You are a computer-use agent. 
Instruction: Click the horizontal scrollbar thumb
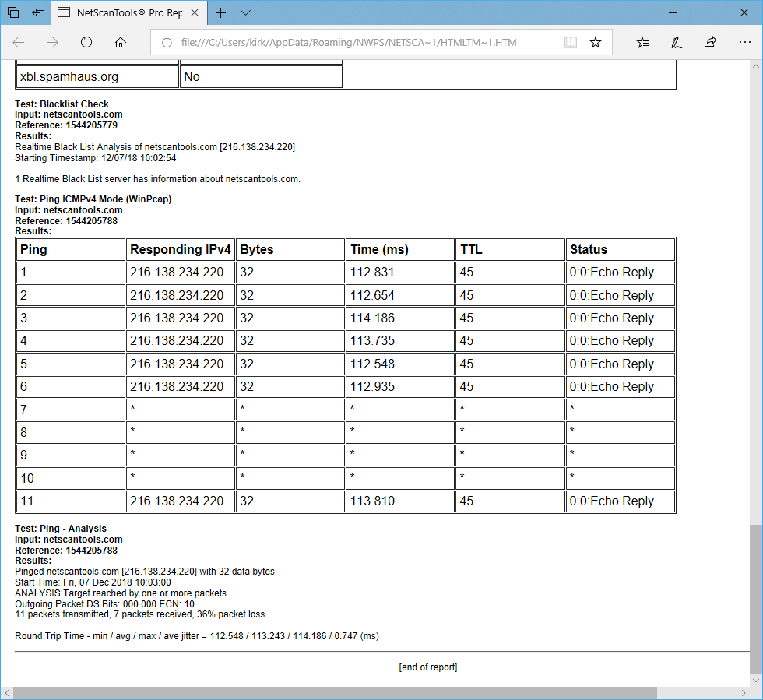(335, 693)
